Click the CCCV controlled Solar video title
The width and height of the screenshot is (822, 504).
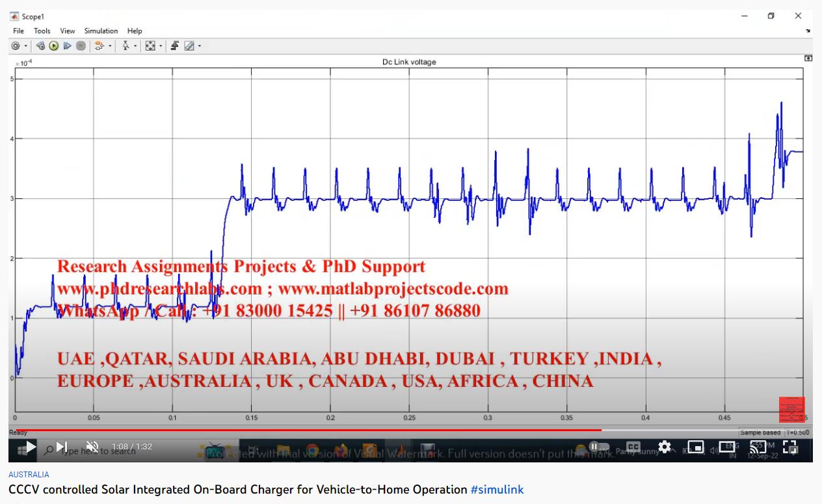237,489
